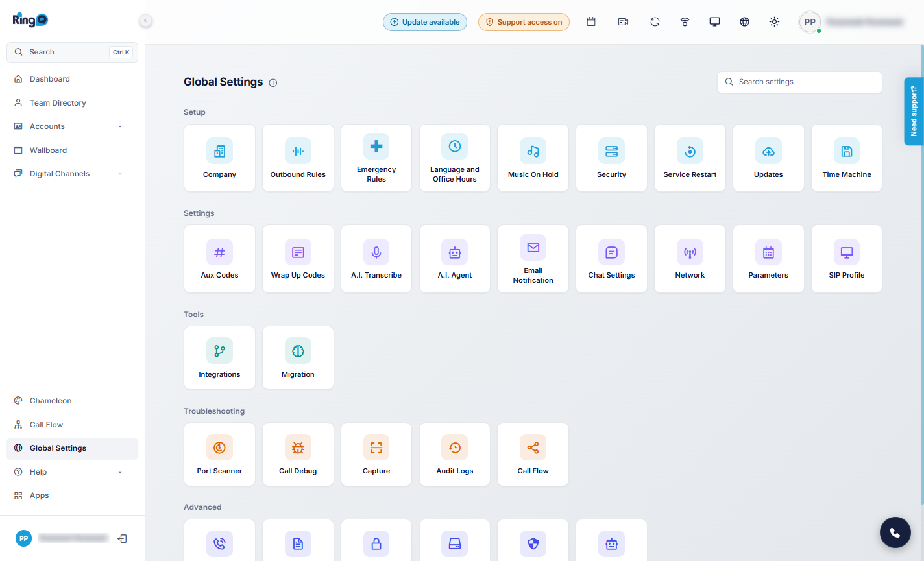Expand the Help sidebar menu
The image size is (924, 561).
tap(72, 472)
